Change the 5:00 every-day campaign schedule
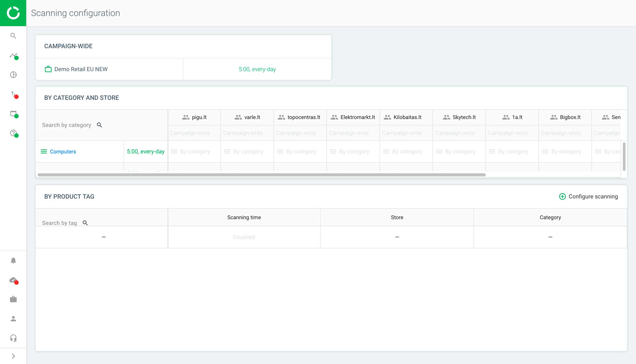The width and height of the screenshot is (636, 364). 257,69
